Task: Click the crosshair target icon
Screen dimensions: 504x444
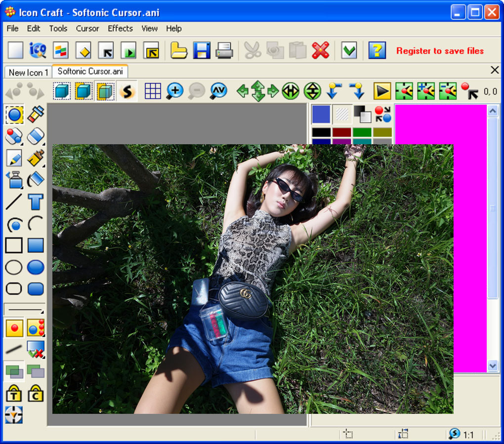Action: pos(14,415)
